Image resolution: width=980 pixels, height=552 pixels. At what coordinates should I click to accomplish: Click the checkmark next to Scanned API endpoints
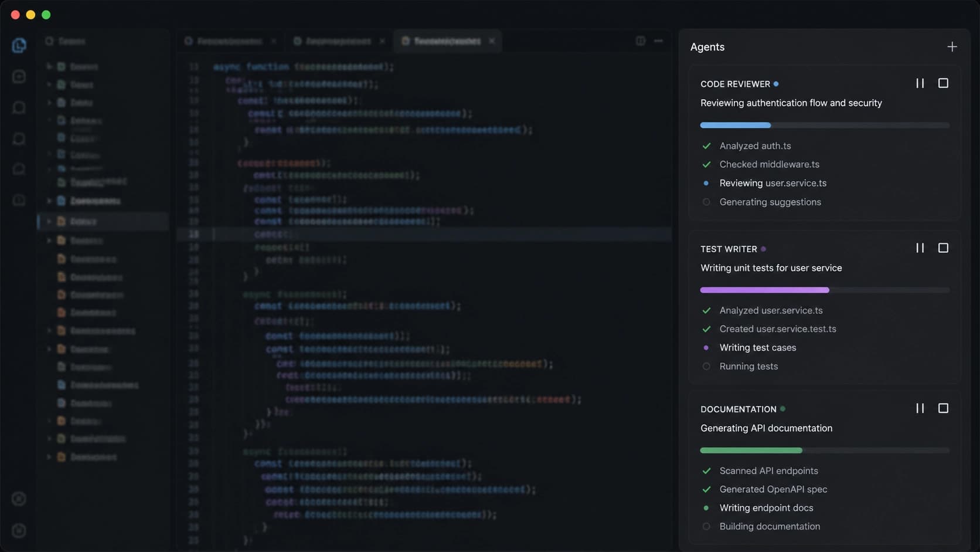[x=706, y=470]
